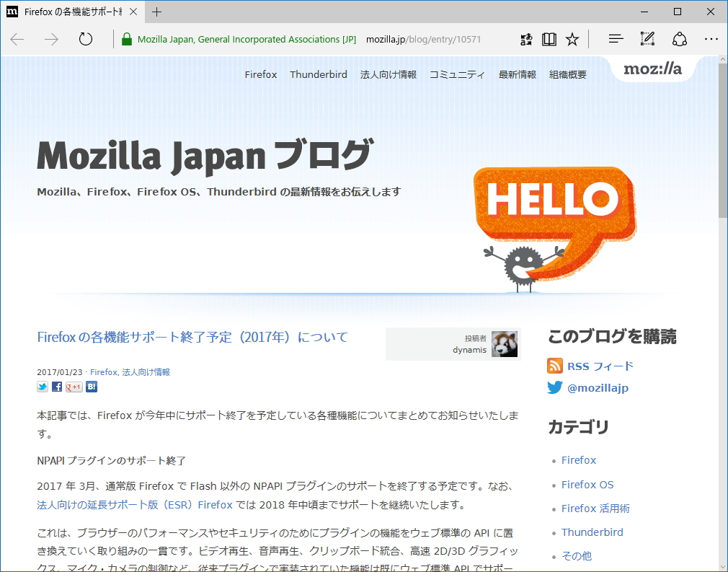
Task: Launch the Make a Web Note tool
Action: click(x=647, y=38)
